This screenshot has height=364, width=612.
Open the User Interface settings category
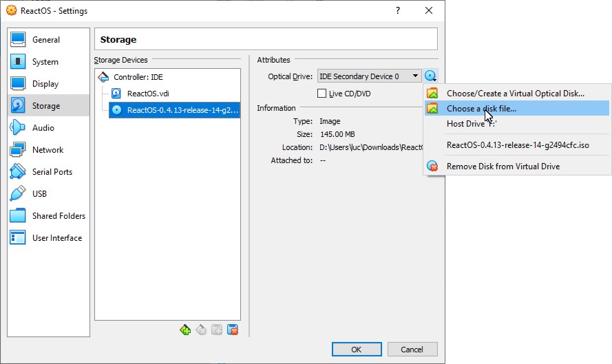click(x=48, y=237)
